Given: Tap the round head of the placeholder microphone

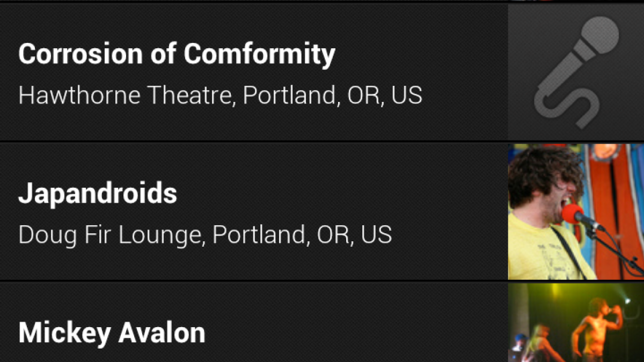Looking at the screenshot, I should (x=600, y=35).
